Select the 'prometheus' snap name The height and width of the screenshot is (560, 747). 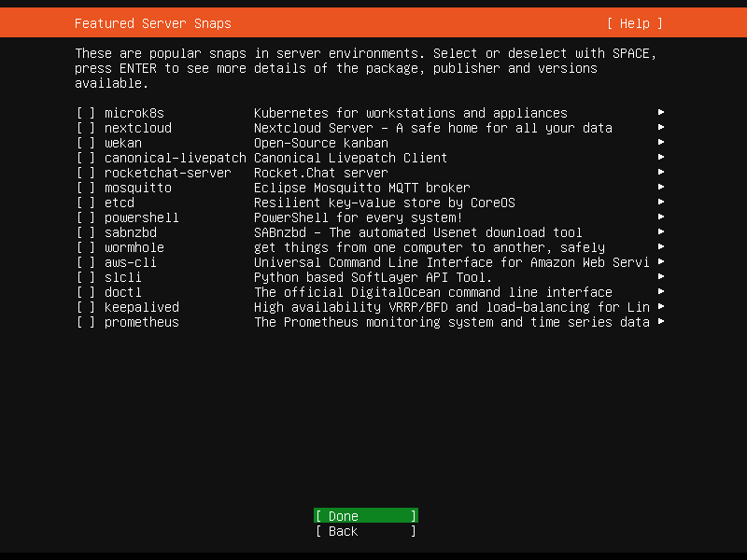142,322
